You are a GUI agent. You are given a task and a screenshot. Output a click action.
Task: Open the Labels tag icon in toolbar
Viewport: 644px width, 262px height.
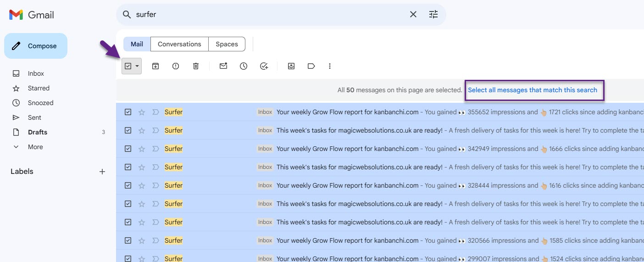coord(311,66)
